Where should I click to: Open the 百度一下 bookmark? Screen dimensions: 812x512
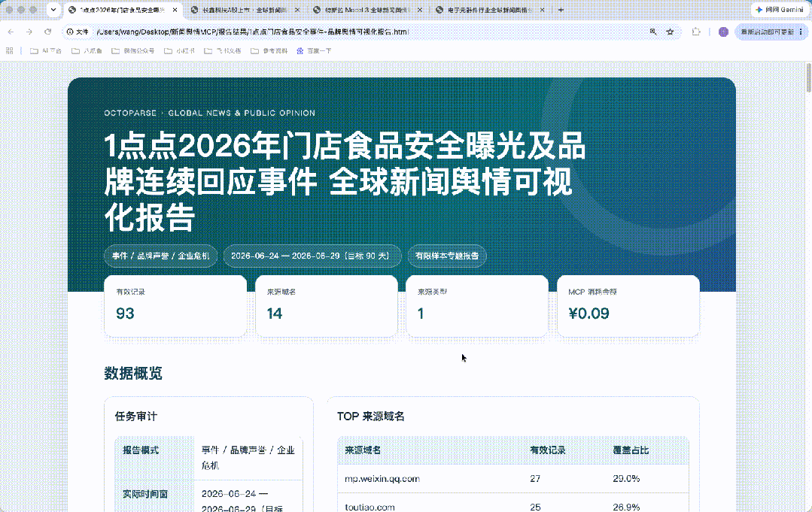[314, 50]
